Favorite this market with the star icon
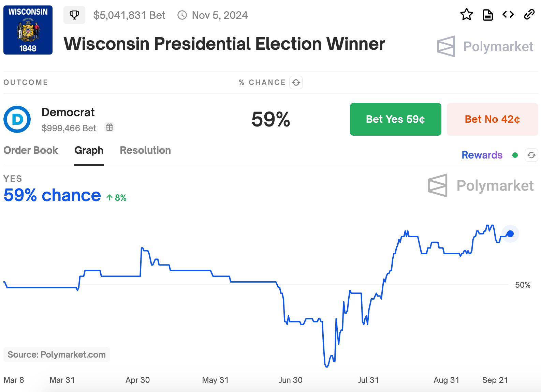541x392 pixels. [x=466, y=15]
